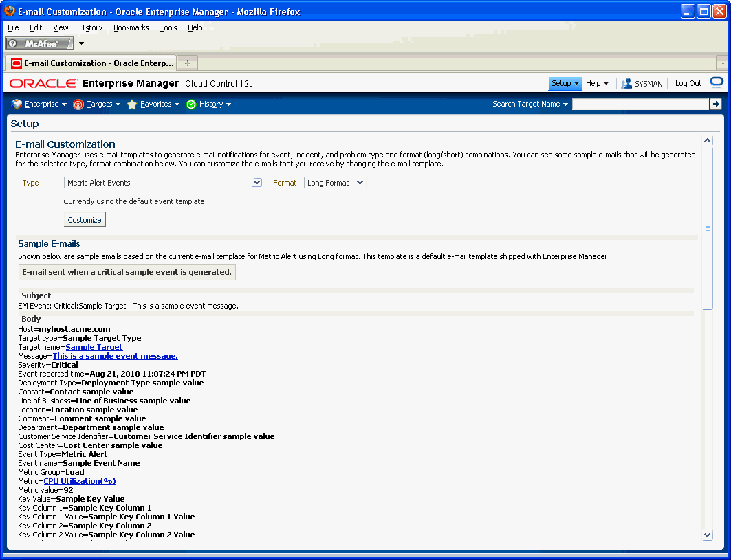The width and height of the screenshot is (731, 560).
Task: Click 'Currently using the default event template.' text
Action: 135,201
